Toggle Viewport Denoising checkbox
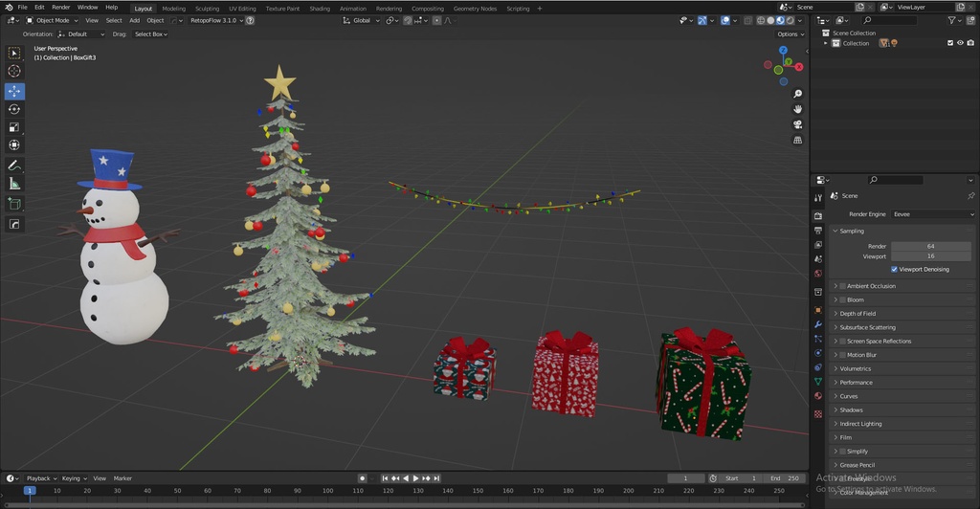Viewport: 980px width, 509px height. point(895,269)
